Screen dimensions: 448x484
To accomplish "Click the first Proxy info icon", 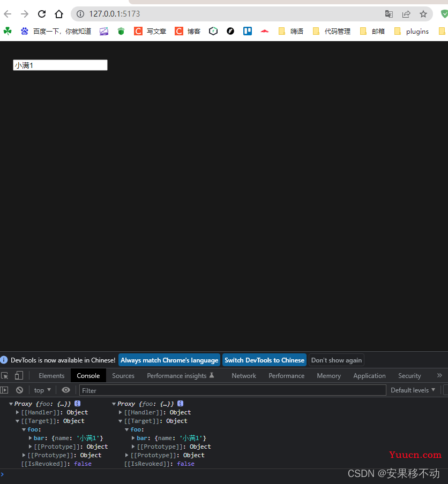I will [78, 404].
